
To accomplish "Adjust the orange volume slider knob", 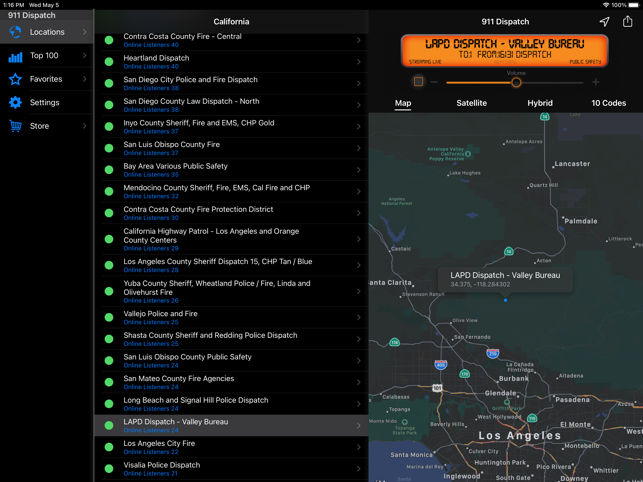I will click(516, 82).
